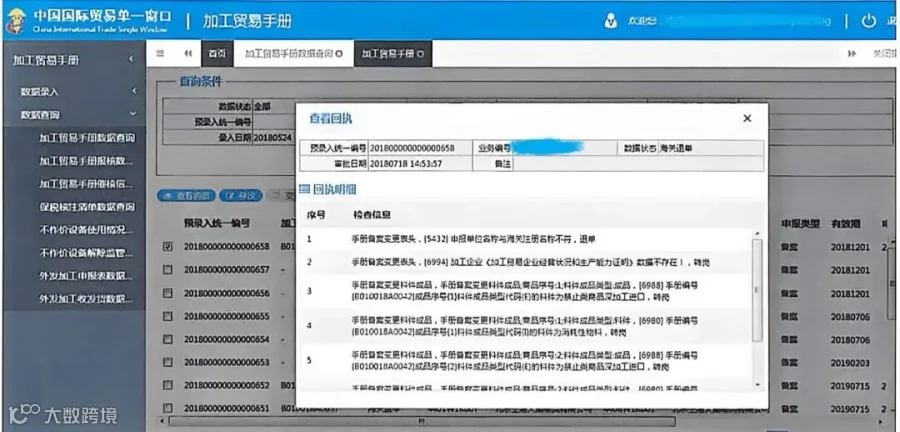Select receipt row 3 about 成品 [6988]
The image size is (900, 432).
tap(525, 291)
